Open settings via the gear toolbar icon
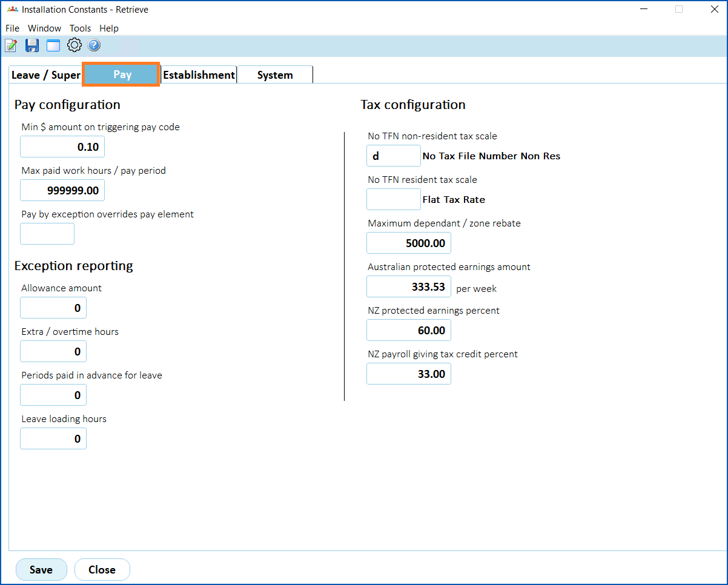 tap(74, 45)
